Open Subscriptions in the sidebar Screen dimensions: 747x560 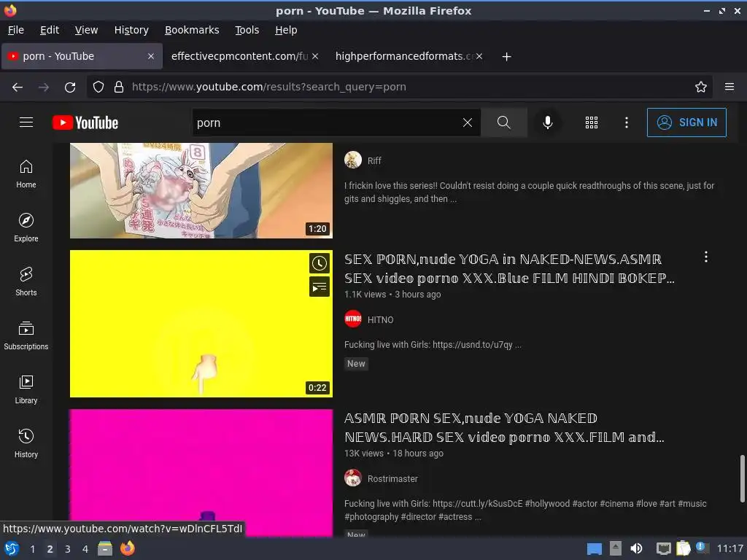[x=26, y=335]
